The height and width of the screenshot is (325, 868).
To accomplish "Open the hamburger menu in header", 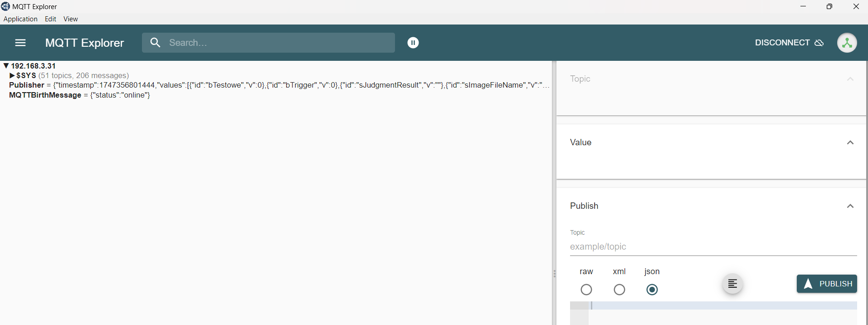I will 20,43.
